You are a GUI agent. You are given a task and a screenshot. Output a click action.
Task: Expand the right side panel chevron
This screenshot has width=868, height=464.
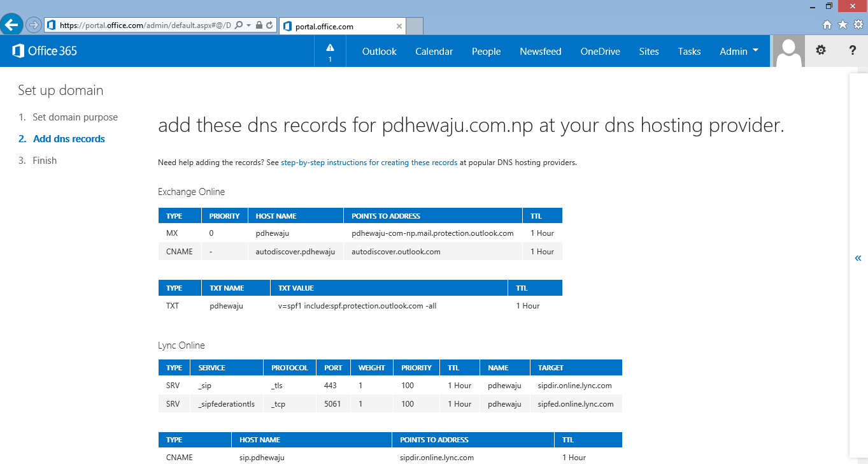(x=858, y=258)
